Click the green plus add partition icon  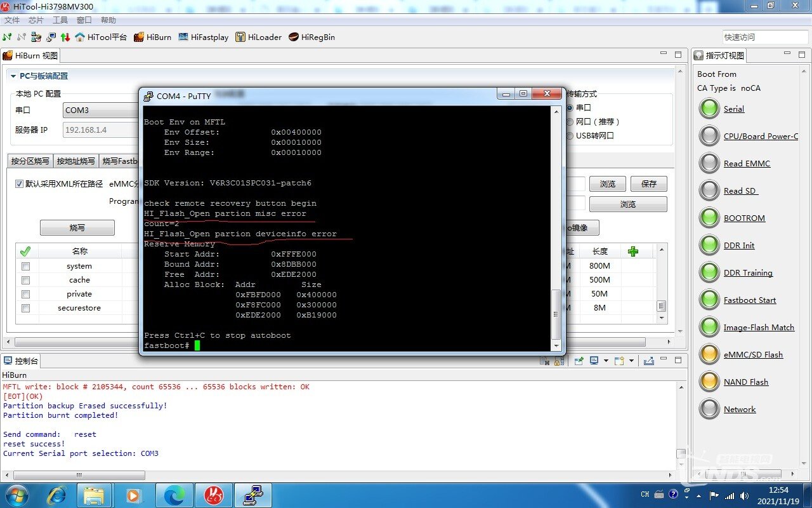632,251
